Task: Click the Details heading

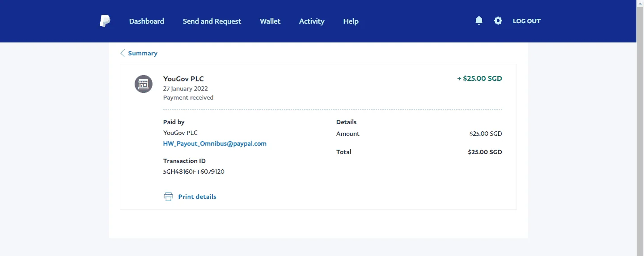Action: 347,122
